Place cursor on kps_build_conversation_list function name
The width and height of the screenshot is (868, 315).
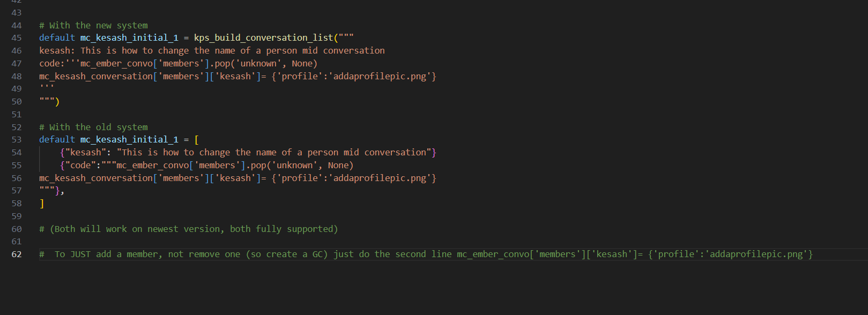point(263,38)
